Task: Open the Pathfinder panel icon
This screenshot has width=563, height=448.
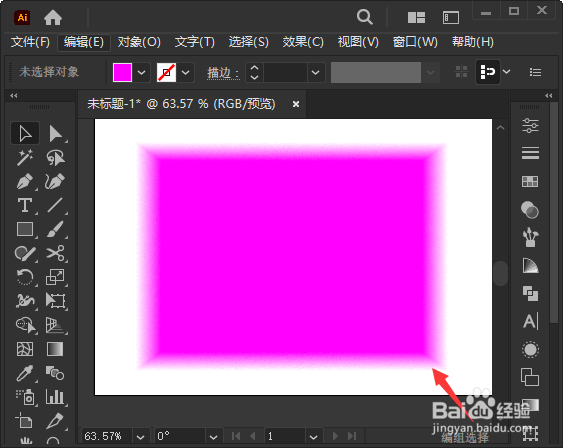Action: tap(530, 293)
